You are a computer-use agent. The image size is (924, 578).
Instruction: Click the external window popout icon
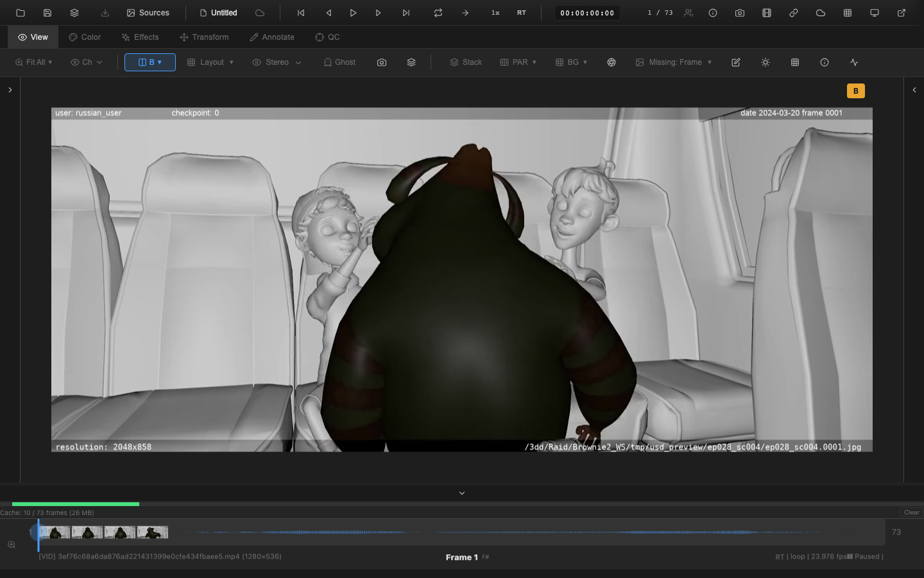coord(902,13)
